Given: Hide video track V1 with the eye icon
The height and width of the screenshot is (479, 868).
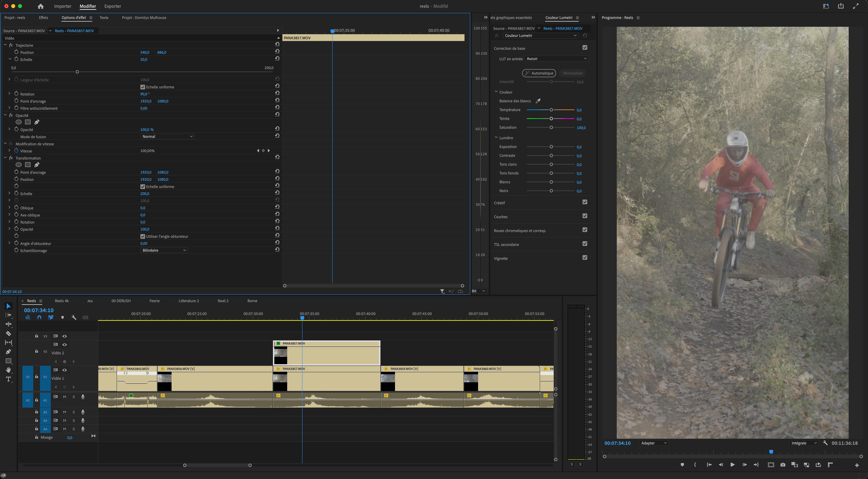Looking at the screenshot, I should tap(65, 370).
